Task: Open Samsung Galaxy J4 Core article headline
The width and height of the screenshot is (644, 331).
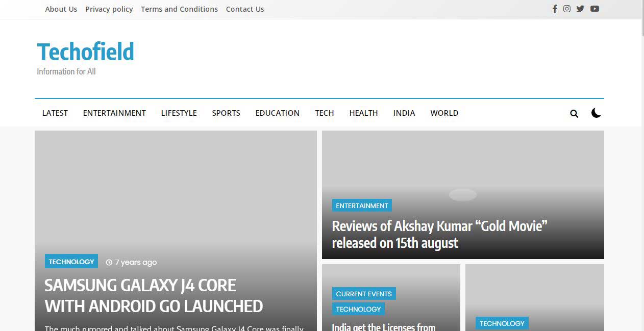Action: click(154, 295)
